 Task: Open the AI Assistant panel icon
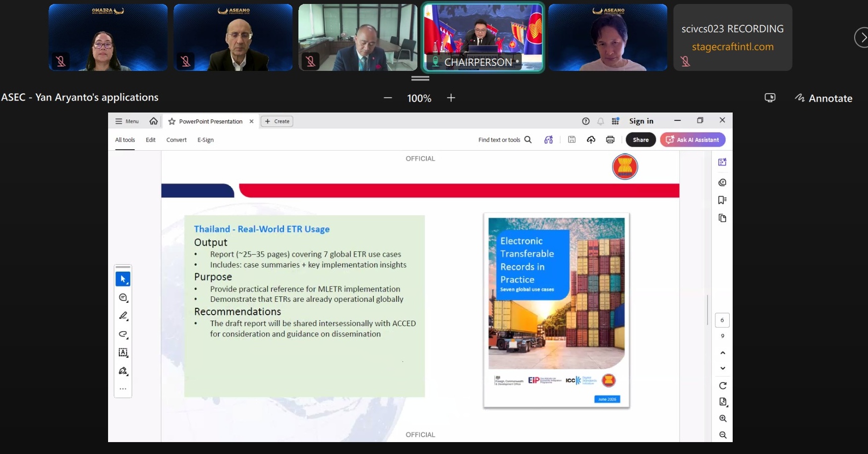click(x=722, y=162)
